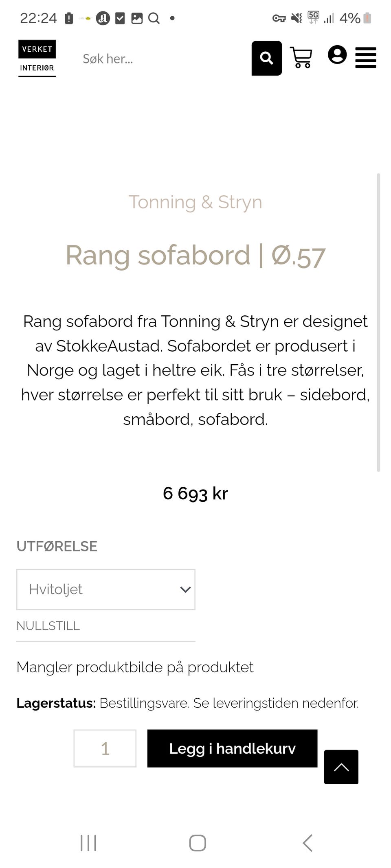
Task: Open the shopping cart
Action: click(x=301, y=57)
